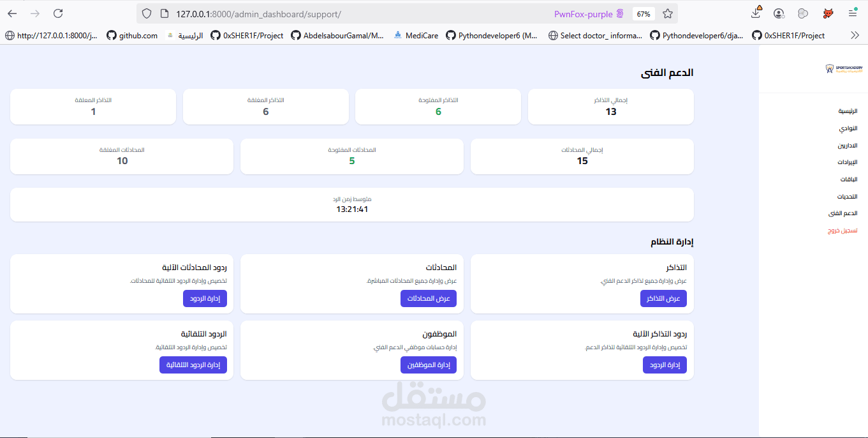Click the المحادثات card title
The height and width of the screenshot is (438, 868).
[441, 268]
